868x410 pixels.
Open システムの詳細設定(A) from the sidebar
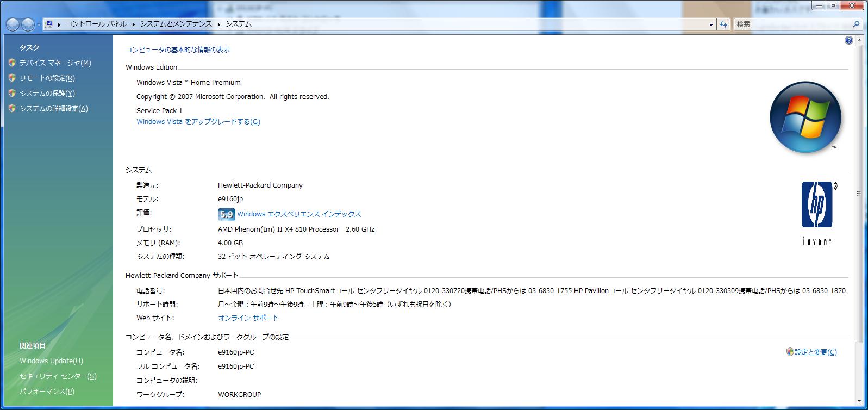(x=53, y=109)
